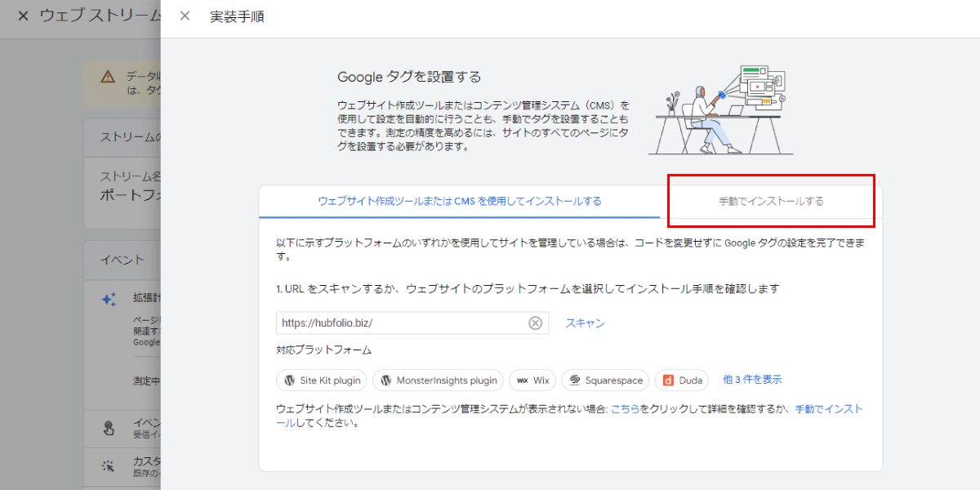Open the ウェブサイト作成ツールまたは CMS tab

click(460, 201)
